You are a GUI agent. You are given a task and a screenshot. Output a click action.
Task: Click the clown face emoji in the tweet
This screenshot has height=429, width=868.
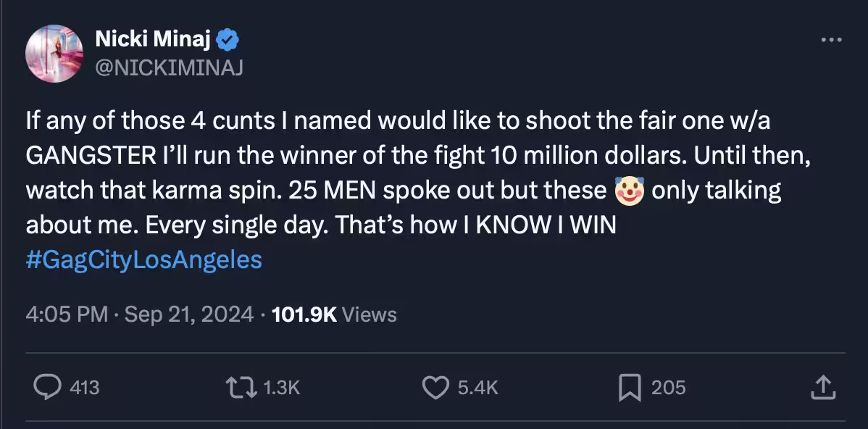[629, 191]
